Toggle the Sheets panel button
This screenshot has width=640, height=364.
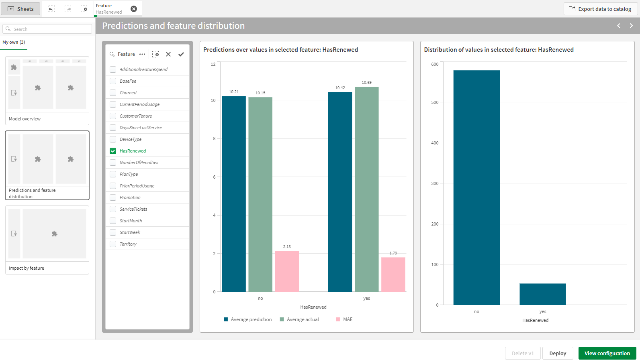tap(20, 9)
